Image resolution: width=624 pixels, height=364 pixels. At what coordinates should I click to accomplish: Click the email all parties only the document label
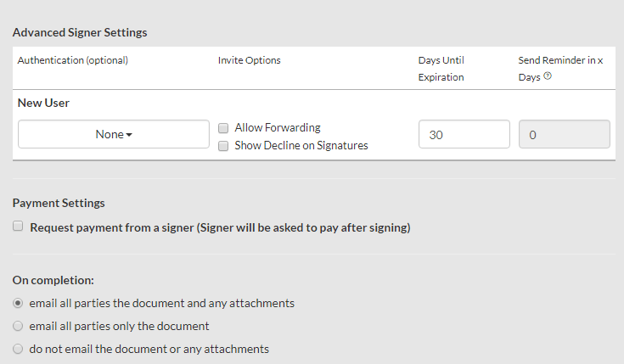tap(119, 326)
